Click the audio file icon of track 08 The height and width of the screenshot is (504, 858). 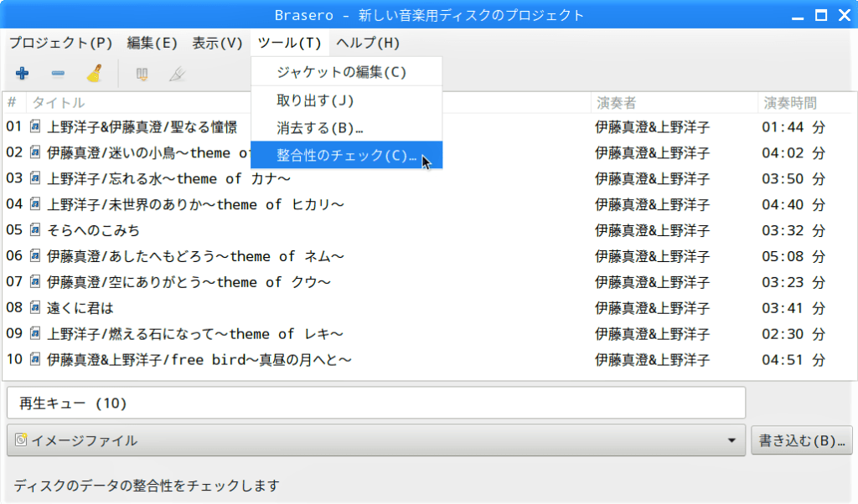pos(35,308)
